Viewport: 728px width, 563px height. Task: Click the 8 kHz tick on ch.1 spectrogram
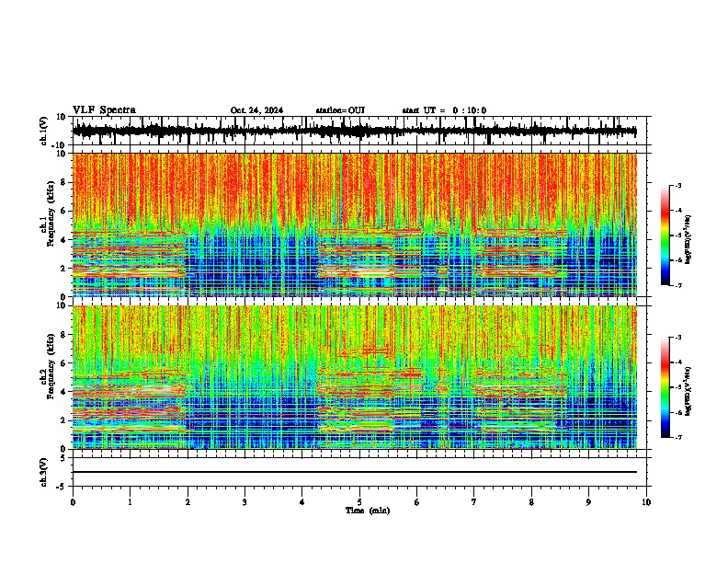[63, 182]
